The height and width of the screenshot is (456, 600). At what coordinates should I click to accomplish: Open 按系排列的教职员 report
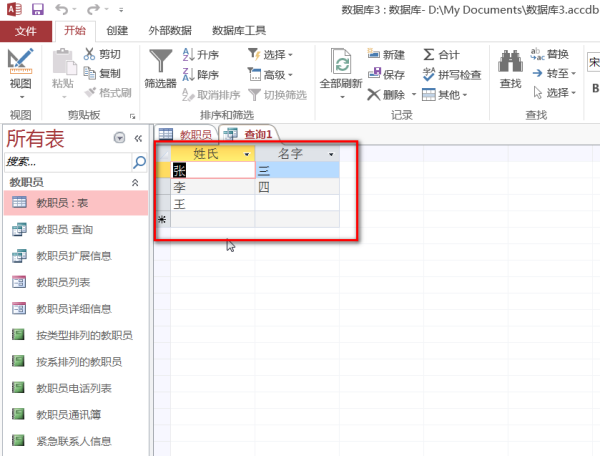point(76,362)
